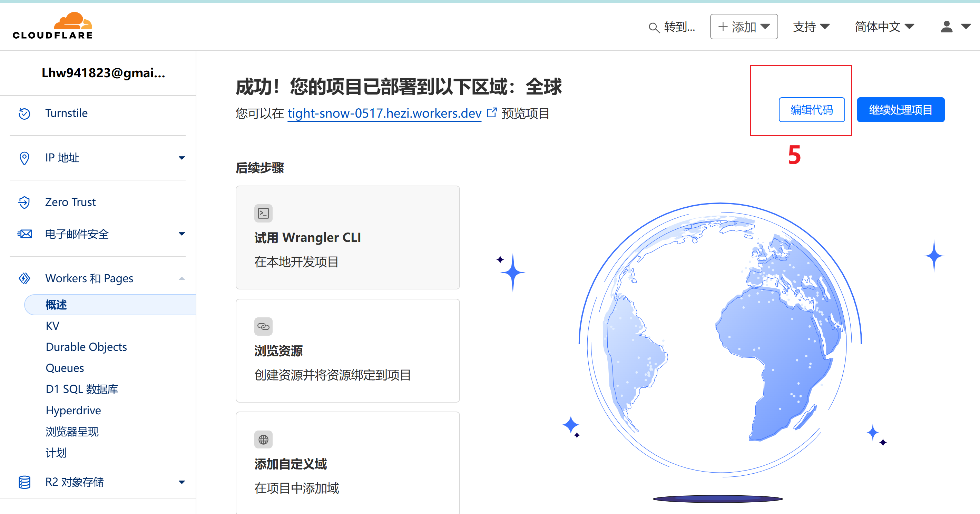Click the search magnifier icon
The image size is (980, 514).
coord(654,27)
